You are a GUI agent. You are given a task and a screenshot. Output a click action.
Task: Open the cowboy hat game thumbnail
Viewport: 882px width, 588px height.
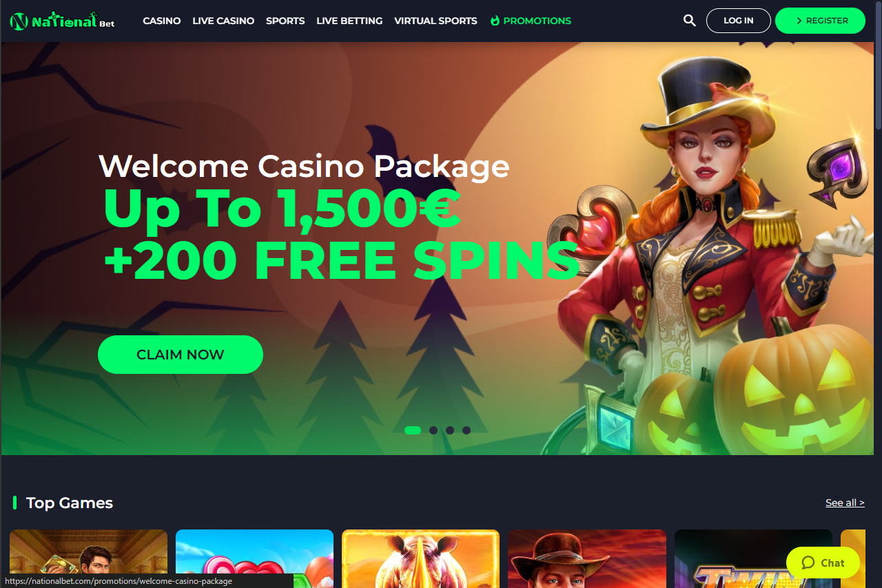click(587, 558)
